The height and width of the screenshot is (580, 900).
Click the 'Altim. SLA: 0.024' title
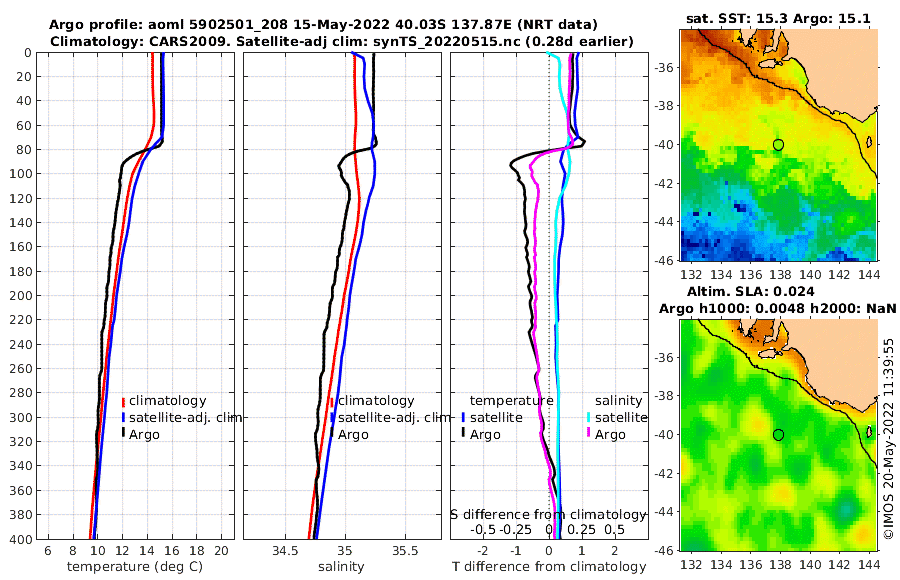[750, 291]
